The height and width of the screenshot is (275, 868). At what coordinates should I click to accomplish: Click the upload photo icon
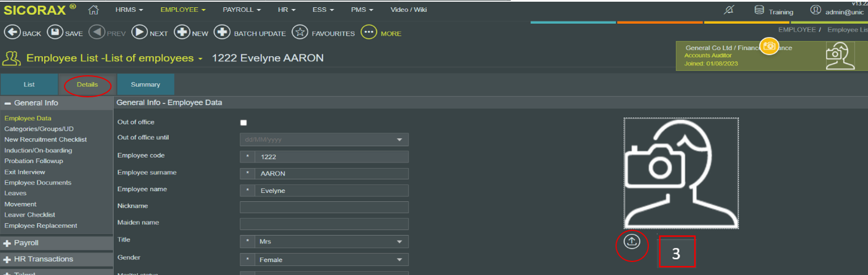632,242
